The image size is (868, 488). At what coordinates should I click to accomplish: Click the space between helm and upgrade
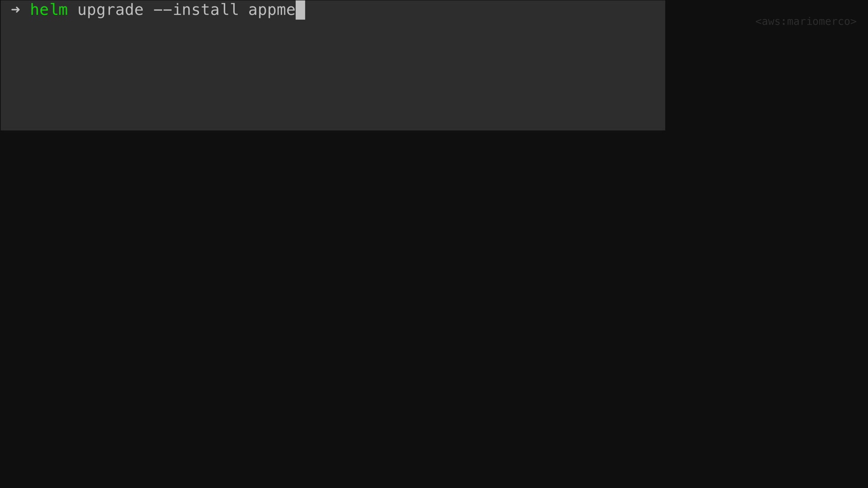pos(73,10)
